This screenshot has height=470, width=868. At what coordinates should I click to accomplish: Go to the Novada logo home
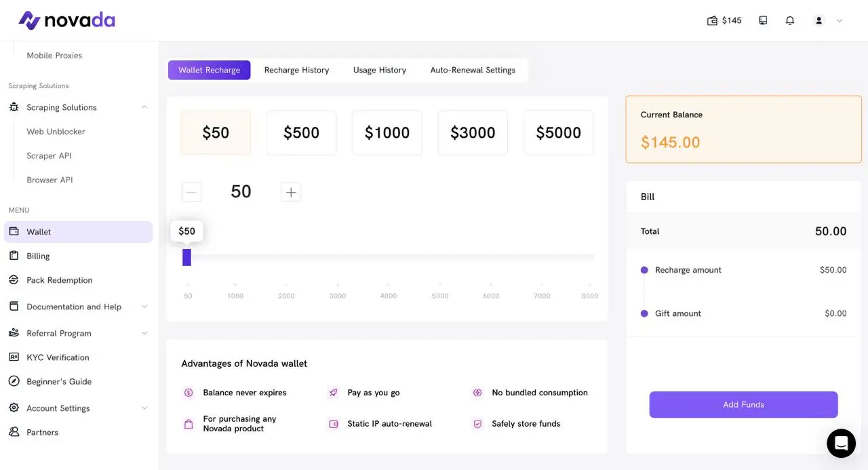pyautogui.click(x=66, y=20)
